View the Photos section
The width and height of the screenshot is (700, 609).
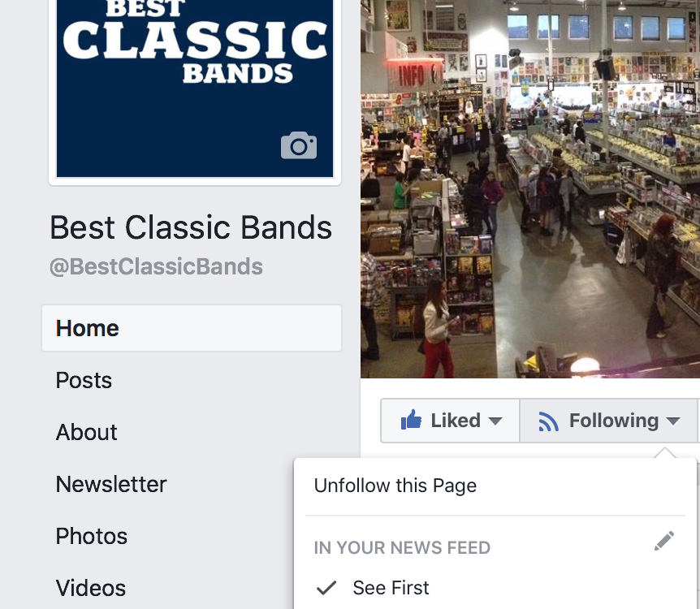pyautogui.click(x=92, y=536)
